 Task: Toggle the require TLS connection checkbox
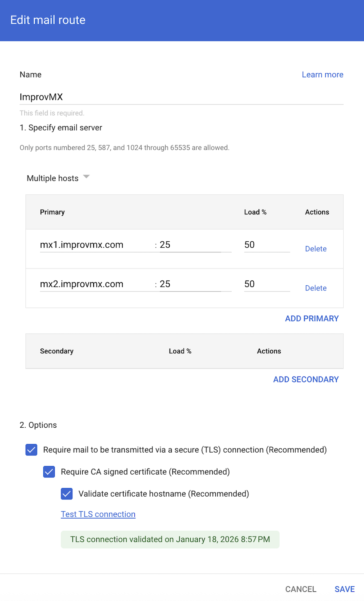(32, 450)
